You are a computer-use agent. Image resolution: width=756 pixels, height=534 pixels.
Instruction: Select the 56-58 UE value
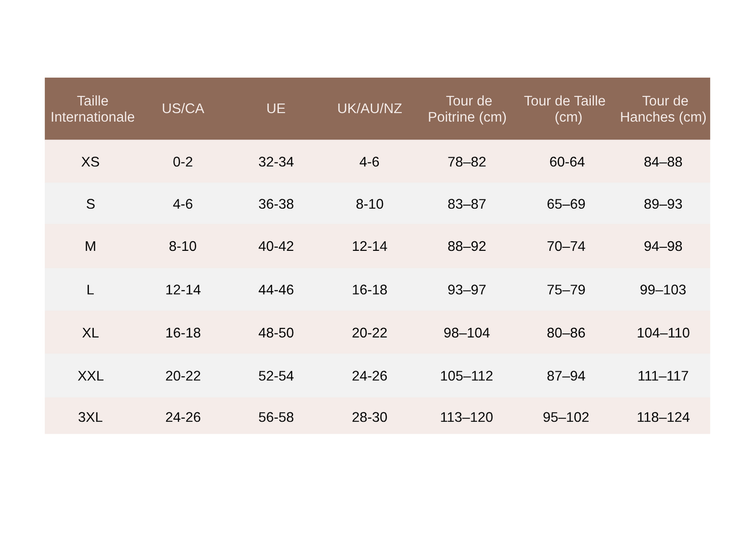(276, 417)
